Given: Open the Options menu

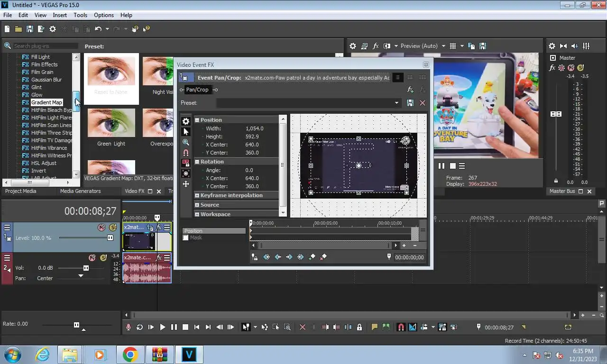Looking at the screenshot, I should [x=104, y=15].
